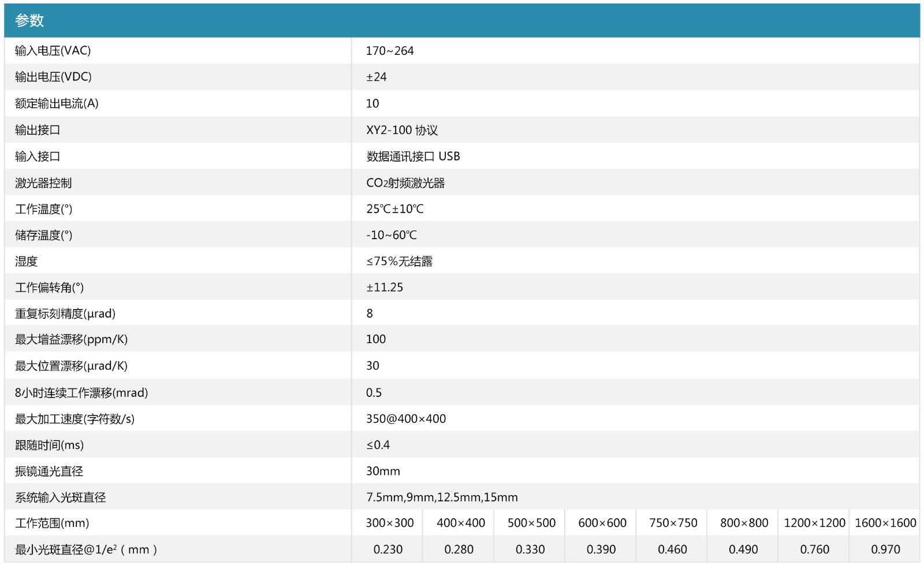Click the 额定输出电流(A) label
This screenshot has width=924, height=569.
coord(57,103)
